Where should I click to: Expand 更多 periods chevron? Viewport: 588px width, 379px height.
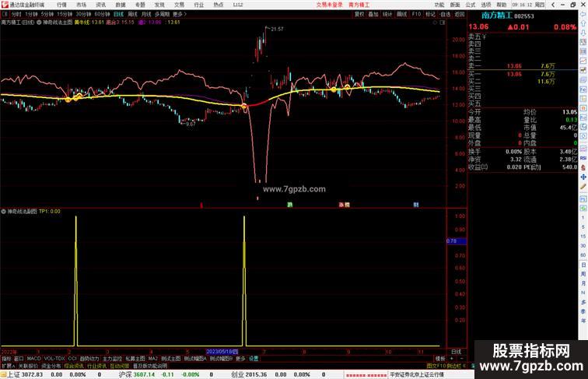180,14
